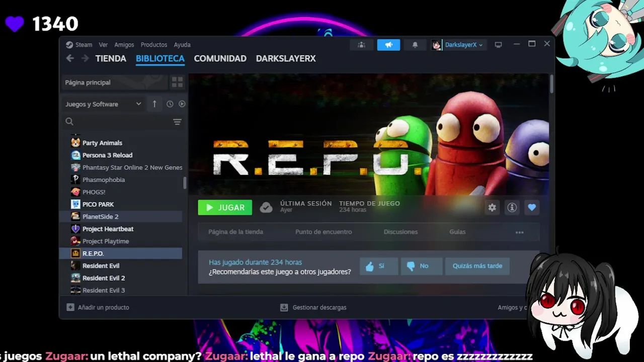Select PICO PARK in game list
This screenshot has width=644, height=362.
tap(121, 205)
